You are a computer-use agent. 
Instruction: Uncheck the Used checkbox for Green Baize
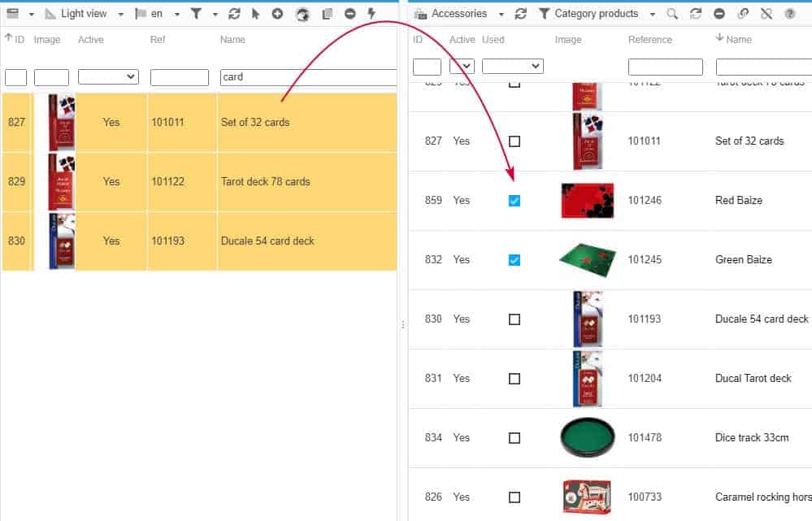[514, 260]
